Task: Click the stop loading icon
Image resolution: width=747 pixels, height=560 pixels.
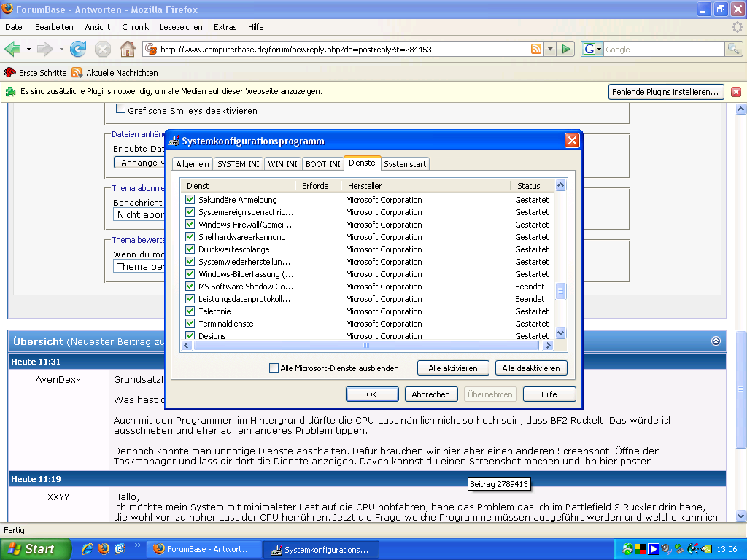Action: 102,49
